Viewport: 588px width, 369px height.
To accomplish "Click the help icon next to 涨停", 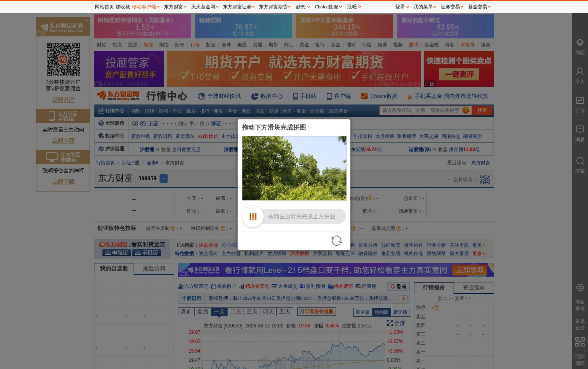I will [437, 307].
